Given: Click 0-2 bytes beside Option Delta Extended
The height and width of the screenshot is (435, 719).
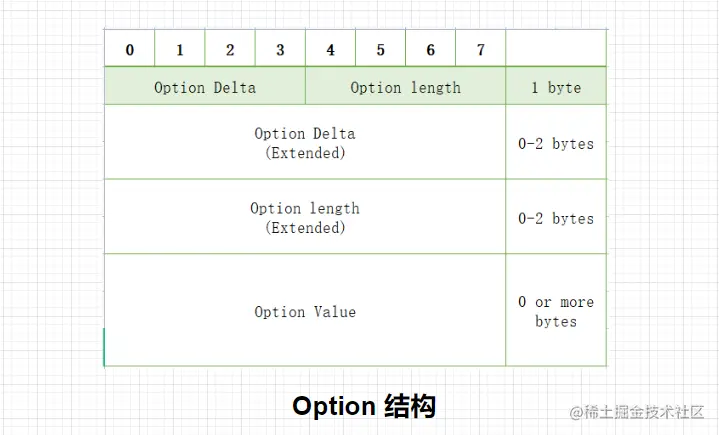Looking at the screenshot, I should 556,142.
